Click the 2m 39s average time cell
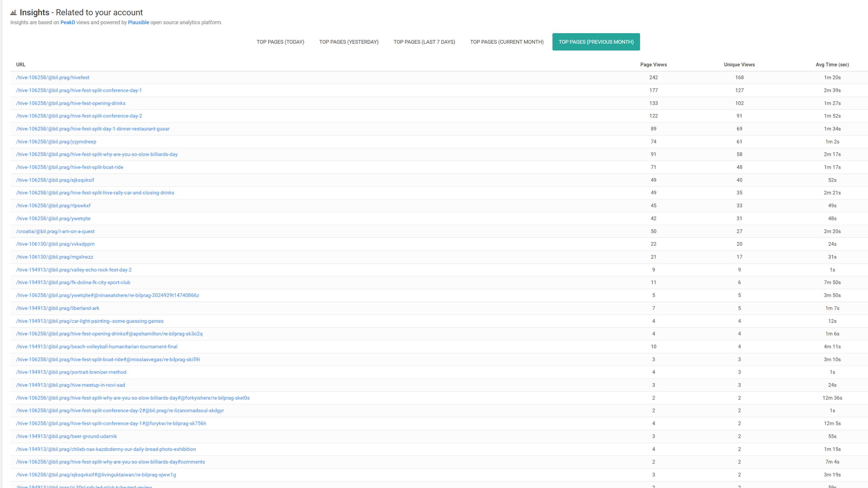The image size is (868, 488). pos(832,90)
